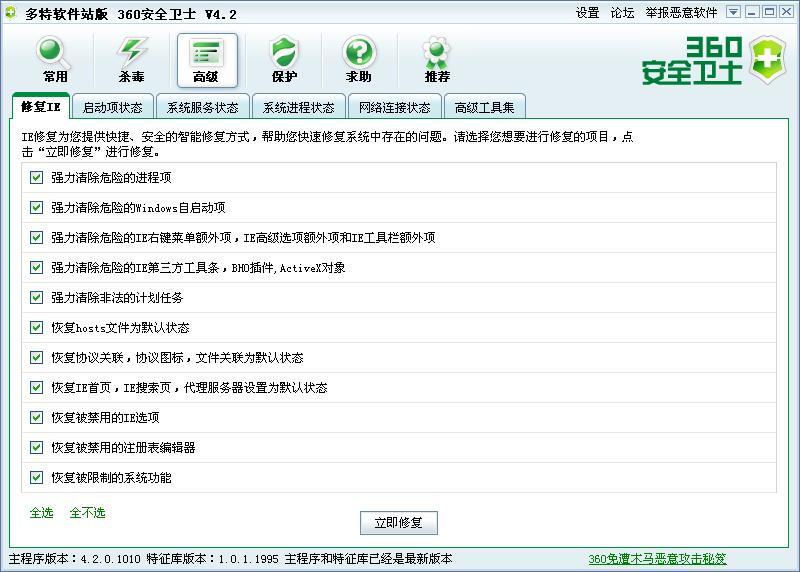Click the 主程序版本：4.2.0.1010 status text

(x=74, y=559)
